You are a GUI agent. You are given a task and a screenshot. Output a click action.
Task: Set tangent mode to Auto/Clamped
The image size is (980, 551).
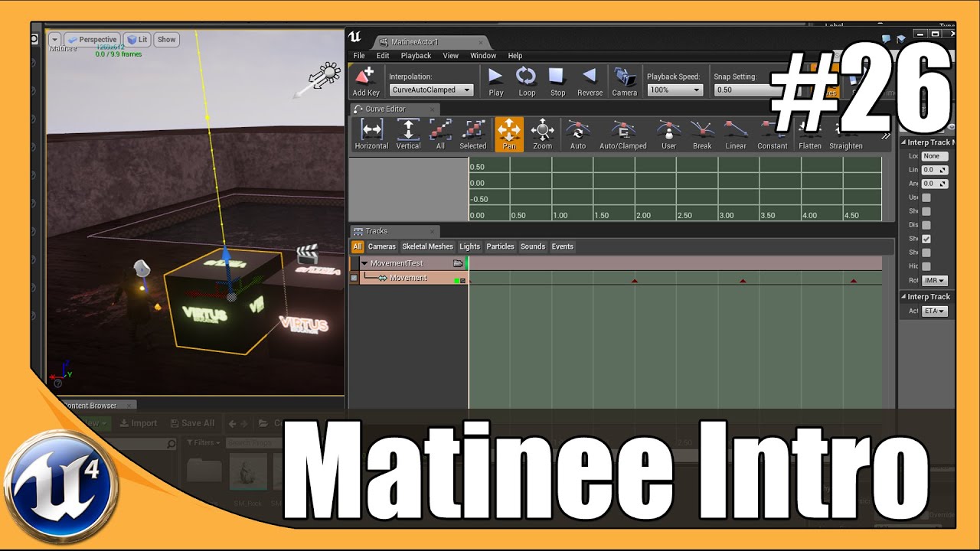click(622, 135)
